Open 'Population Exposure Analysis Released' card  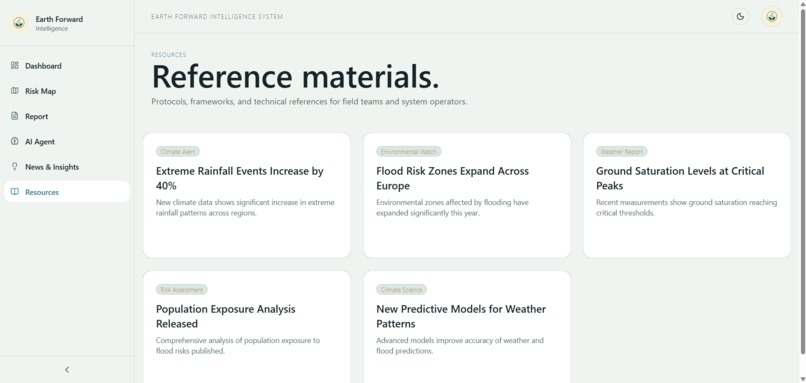247,327
